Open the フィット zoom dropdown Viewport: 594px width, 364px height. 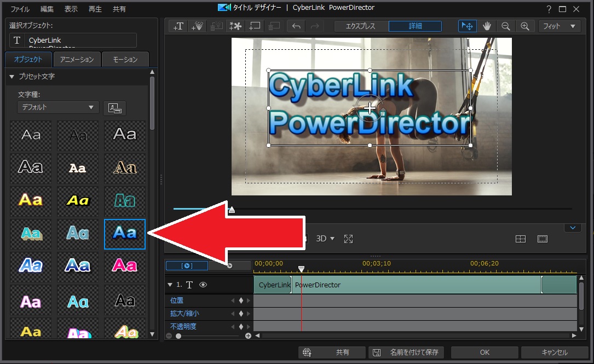coord(559,26)
